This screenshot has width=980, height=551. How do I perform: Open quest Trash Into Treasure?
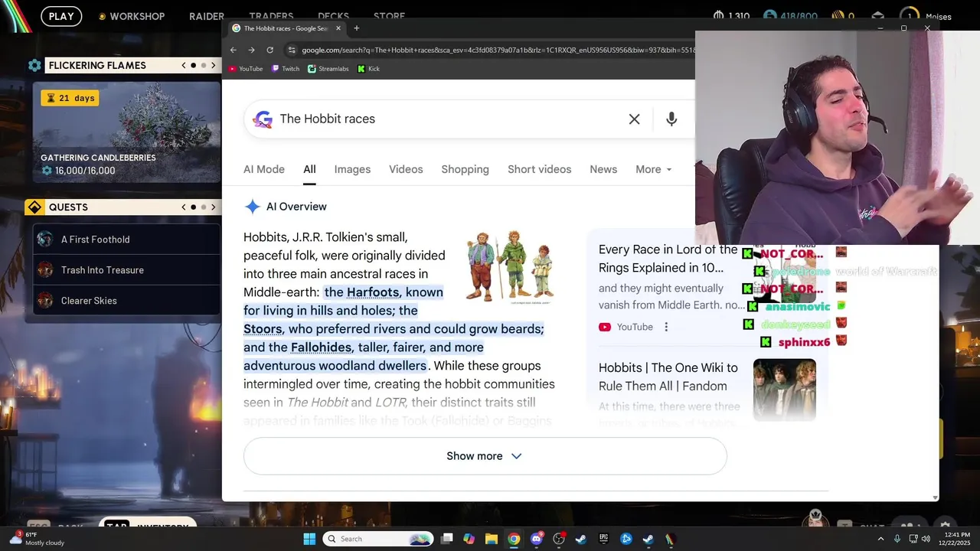[x=126, y=270]
